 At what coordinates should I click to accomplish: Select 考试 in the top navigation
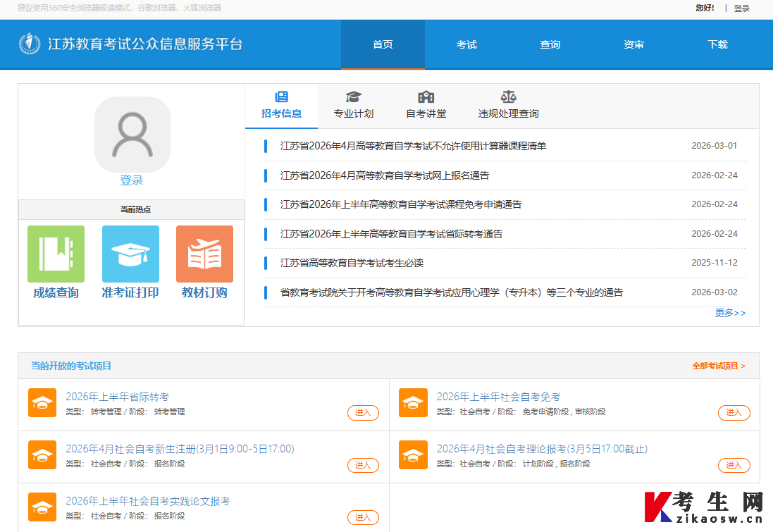(466, 44)
